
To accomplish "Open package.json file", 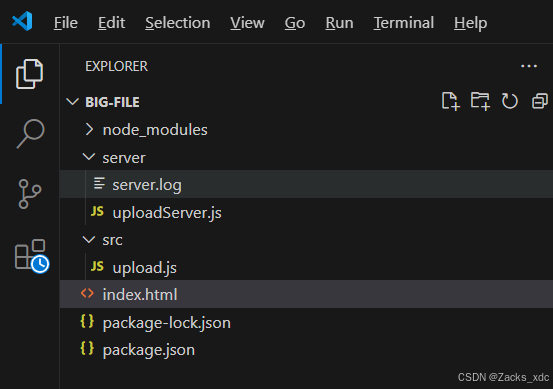I will [148, 350].
